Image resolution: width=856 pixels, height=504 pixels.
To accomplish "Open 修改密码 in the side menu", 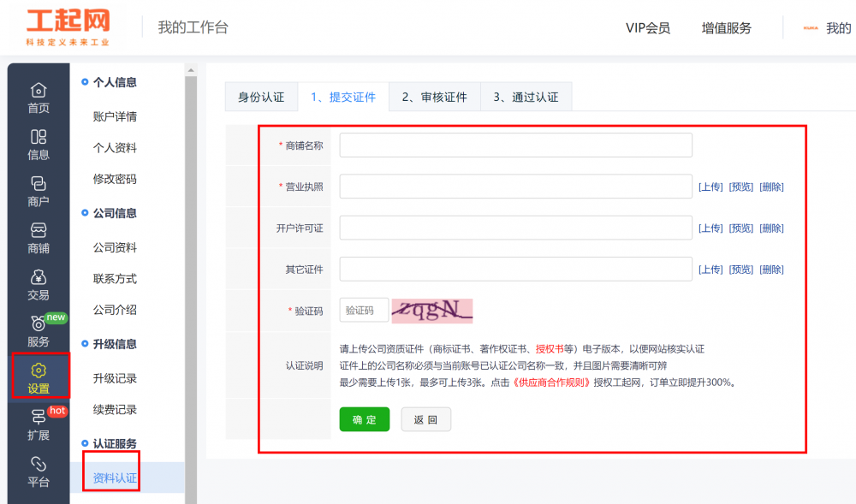I will click(x=115, y=179).
